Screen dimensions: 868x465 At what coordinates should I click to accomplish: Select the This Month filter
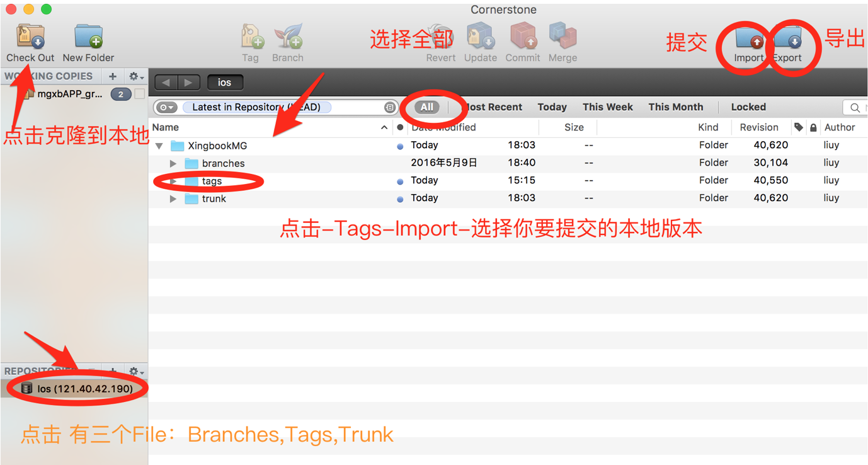click(x=676, y=107)
